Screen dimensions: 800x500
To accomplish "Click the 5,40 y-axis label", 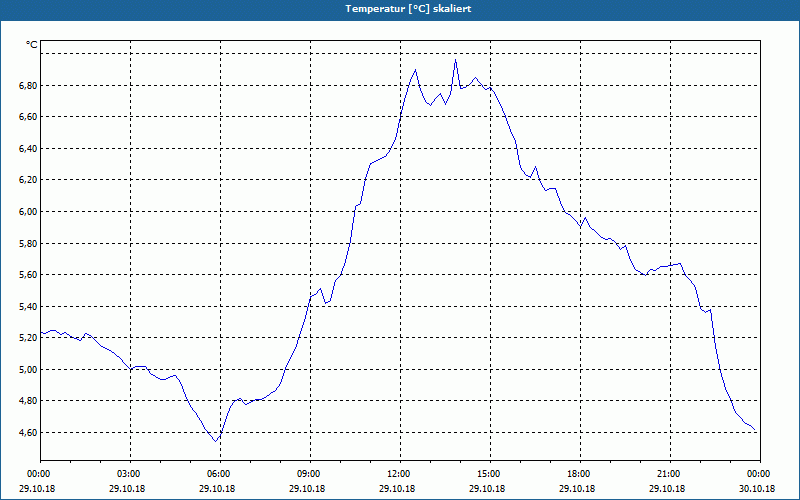I will pyautogui.click(x=28, y=307).
